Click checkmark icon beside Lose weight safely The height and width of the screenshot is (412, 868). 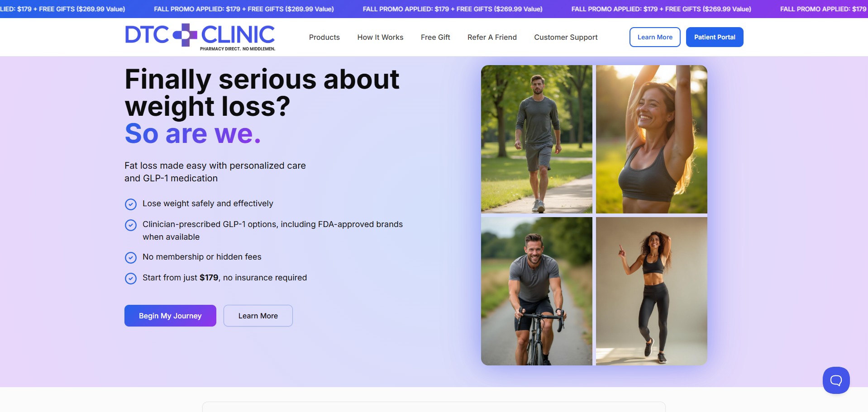[x=130, y=204]
